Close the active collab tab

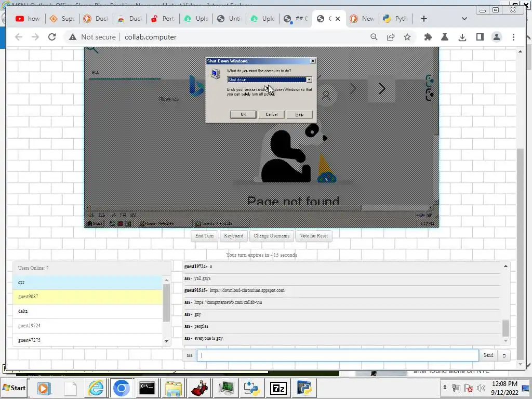pyautogui.click(x=338, y=19)
